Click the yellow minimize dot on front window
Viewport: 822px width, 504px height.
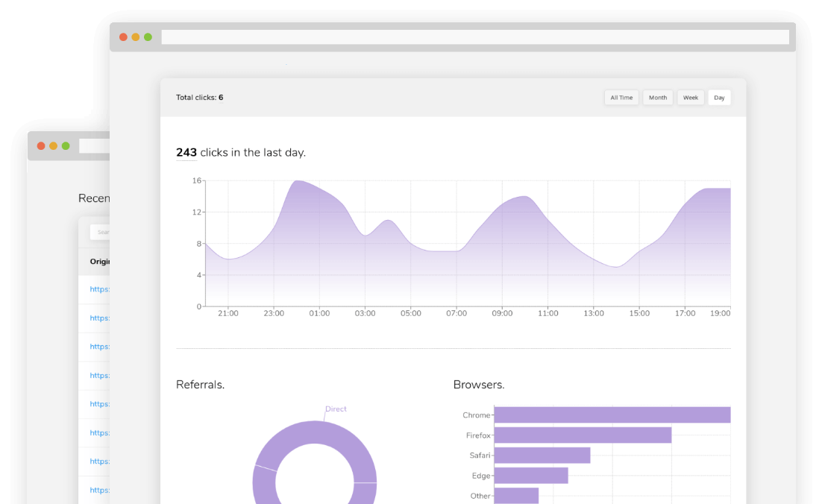(x=136, y=37)
